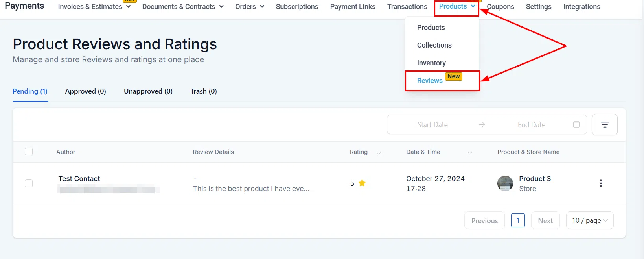Click review text 'This is the best product'
Image resolution: width=644 pixels, height=259 pixels.
[251, 189]
